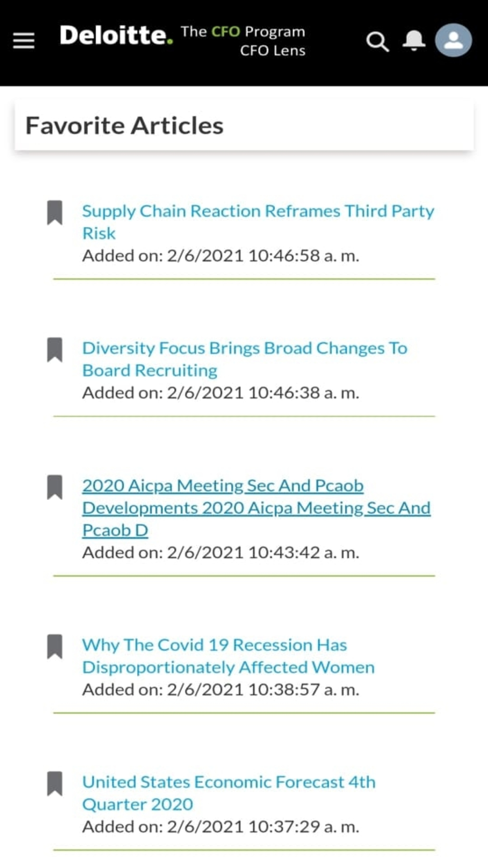This screenshot has width=488, height=868.
Task: Click added date under Covid 19 Recession article
Action: coord(221,690)
